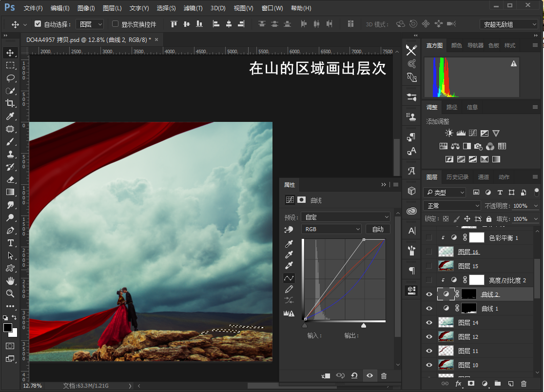Click the Color Balance adjustment icon

click(x=455, y=146)
